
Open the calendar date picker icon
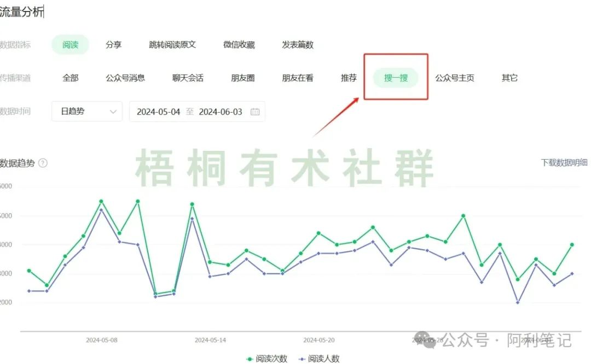pos(254,111)
